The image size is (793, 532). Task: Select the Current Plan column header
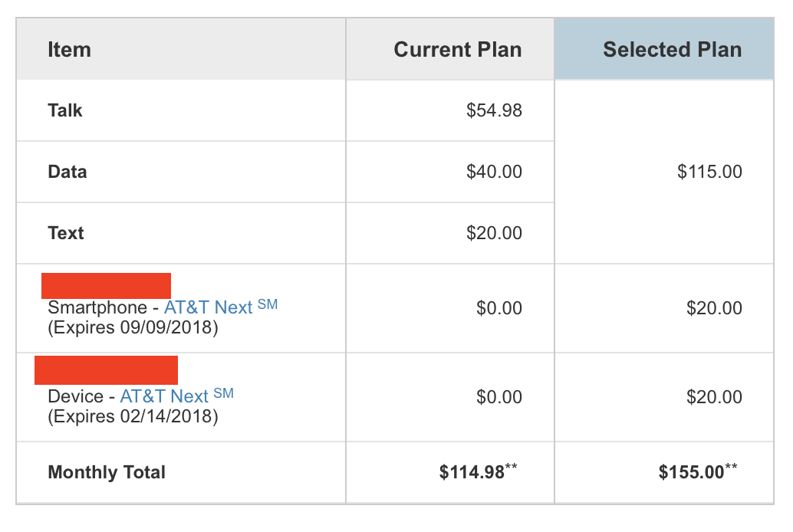457,50
